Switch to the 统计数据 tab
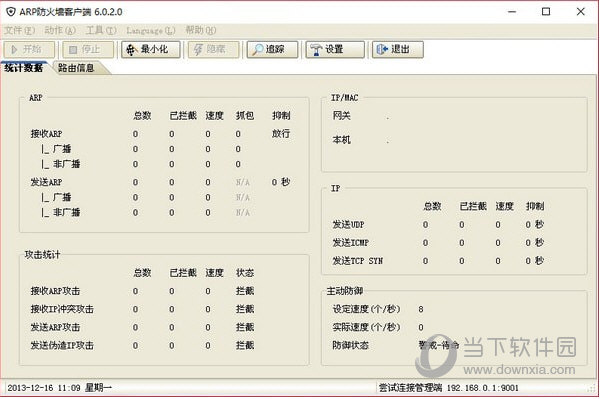The height and width of the screenshot is (399, 600). pos(24,68)
